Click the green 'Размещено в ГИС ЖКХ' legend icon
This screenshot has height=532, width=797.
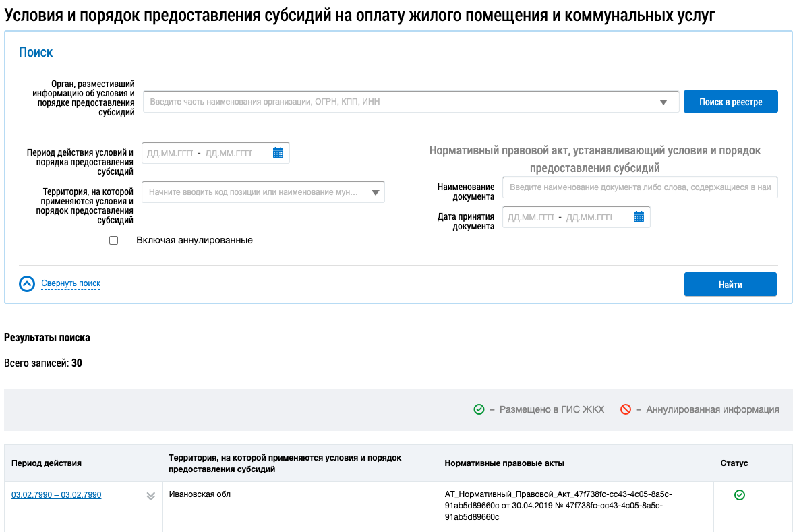coord(479,409)
